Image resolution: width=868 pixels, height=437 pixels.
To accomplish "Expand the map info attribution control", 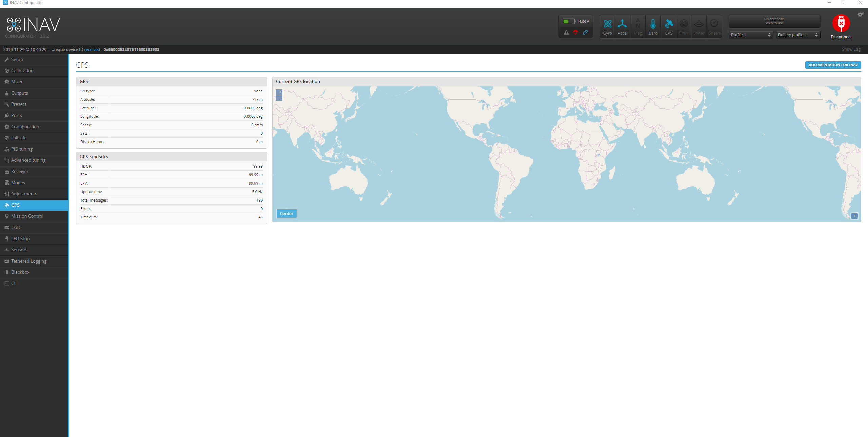I will coord(854,216).
